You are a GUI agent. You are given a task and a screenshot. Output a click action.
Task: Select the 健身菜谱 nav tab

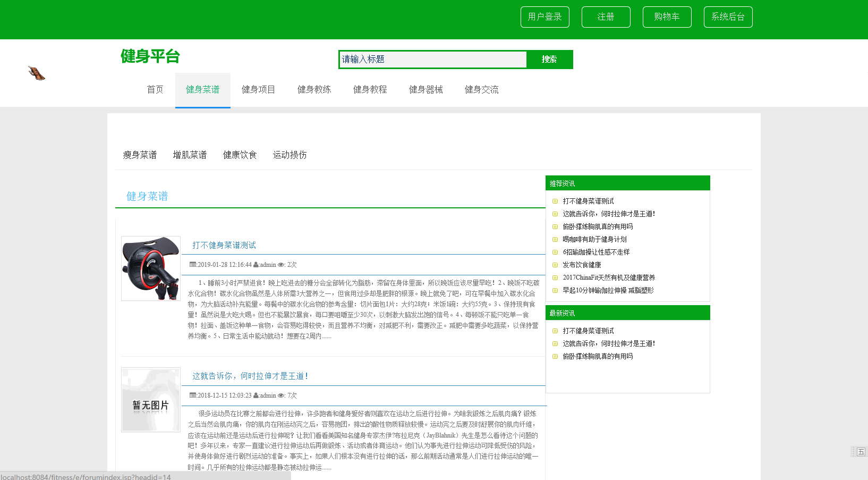203,90
